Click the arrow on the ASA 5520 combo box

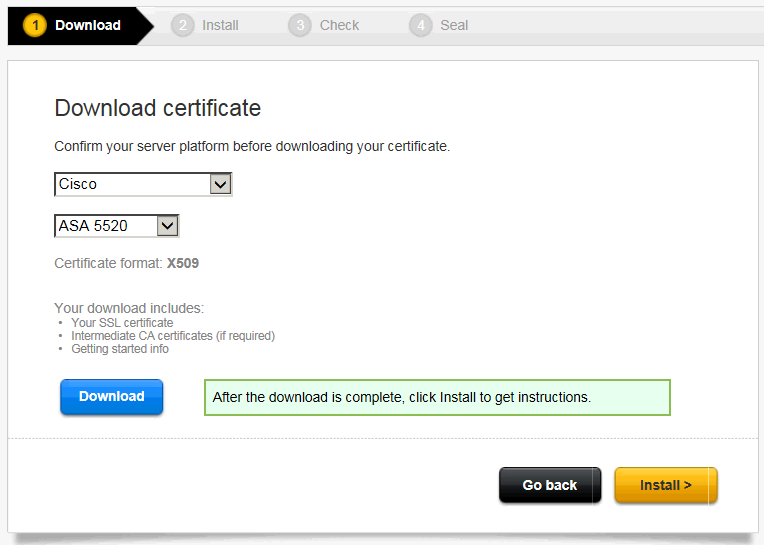pyautogui.click(x=168, y=226)
